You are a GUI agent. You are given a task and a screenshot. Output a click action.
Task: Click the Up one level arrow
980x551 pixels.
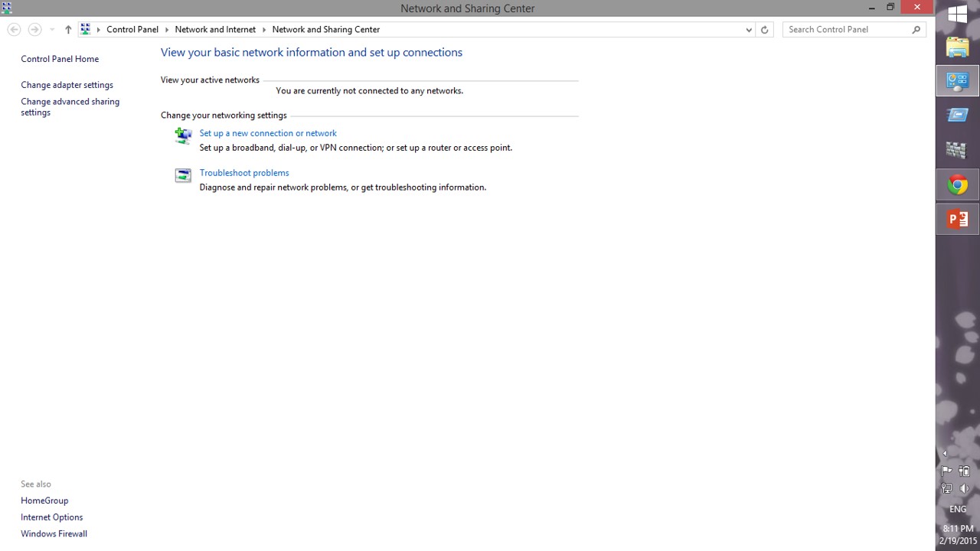[68, 30]
